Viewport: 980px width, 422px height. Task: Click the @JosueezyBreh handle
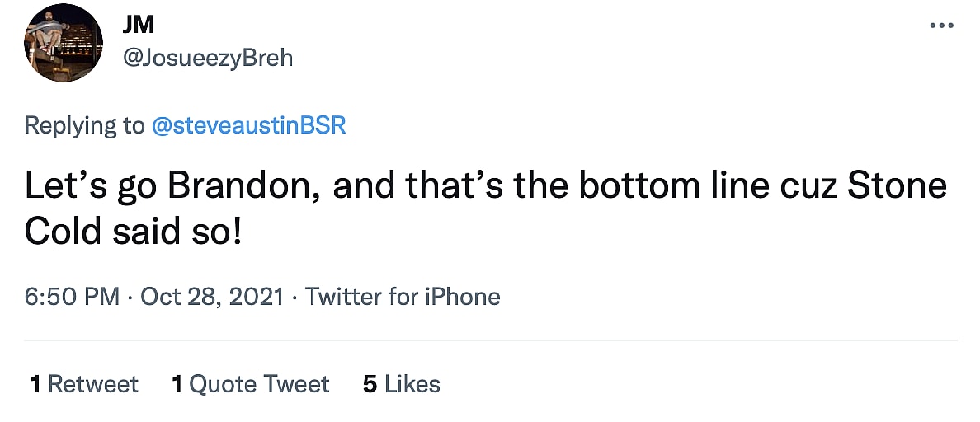point(207,59)
